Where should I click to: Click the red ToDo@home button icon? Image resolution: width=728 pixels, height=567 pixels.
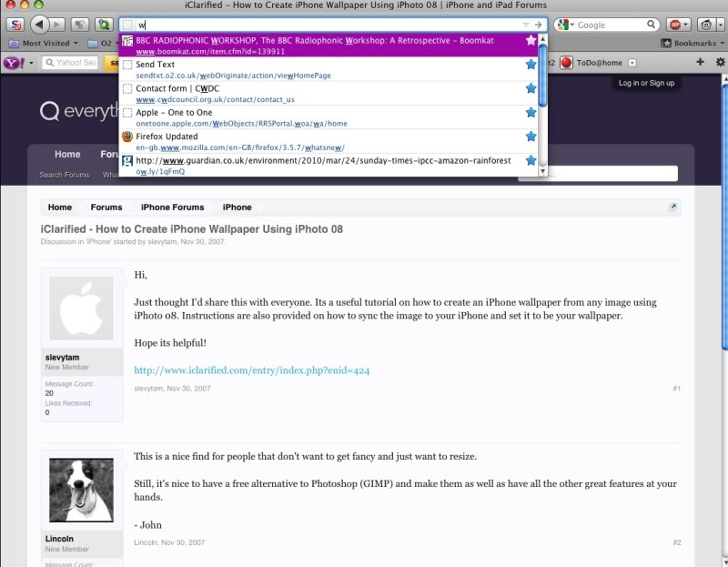(x=566, y=63)
